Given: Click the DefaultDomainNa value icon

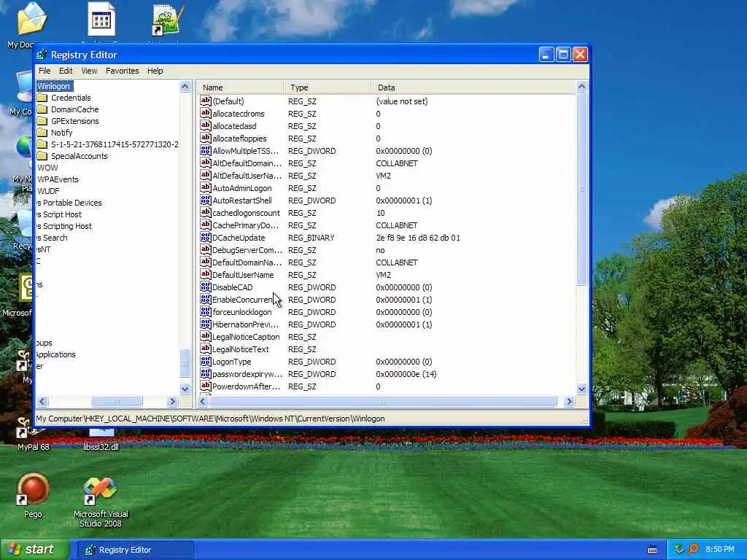Looking at the screenshot, I should pos(205,262).
